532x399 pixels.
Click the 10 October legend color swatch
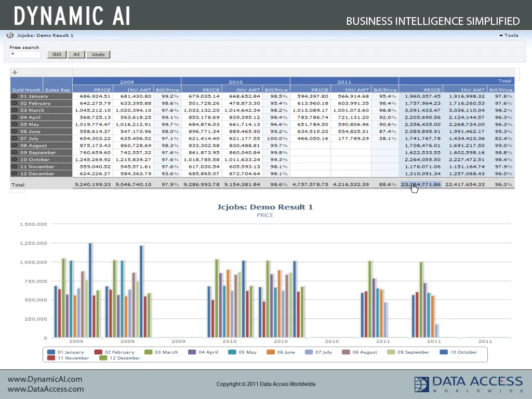tap(444, 352)
